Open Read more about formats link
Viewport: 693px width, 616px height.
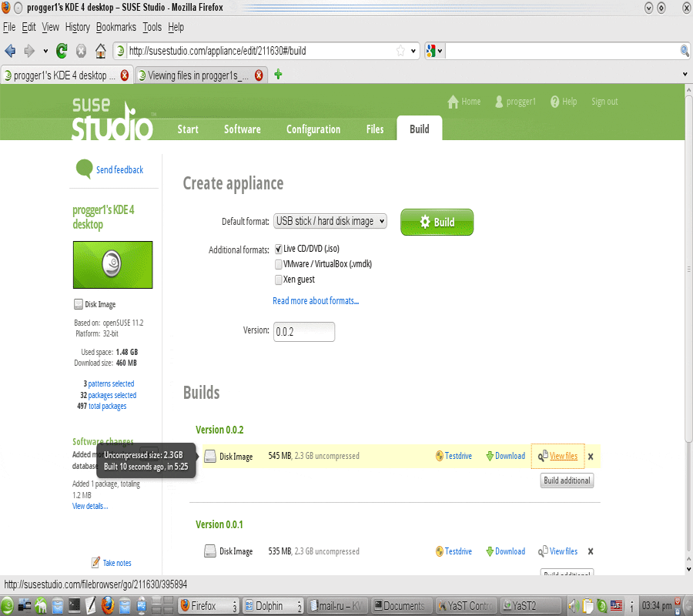pos(316,301)
